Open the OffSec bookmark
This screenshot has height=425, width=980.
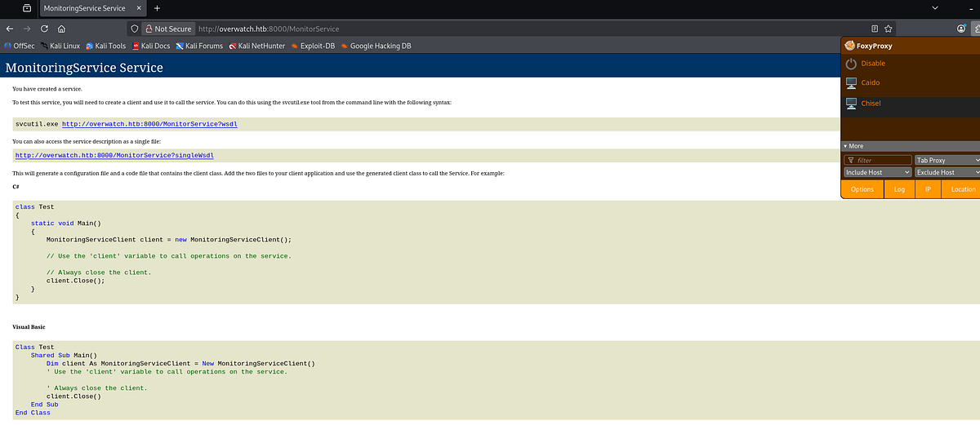20,46
